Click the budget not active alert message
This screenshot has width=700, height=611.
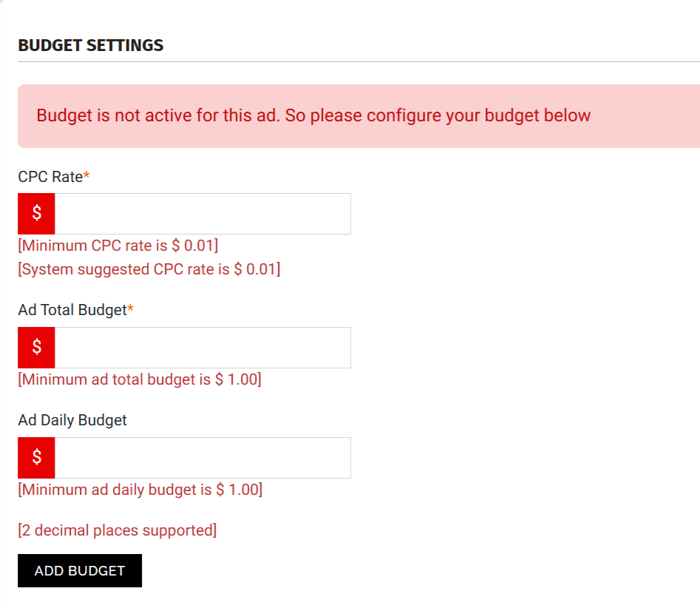pyautogui.click(x=313, y=116)
